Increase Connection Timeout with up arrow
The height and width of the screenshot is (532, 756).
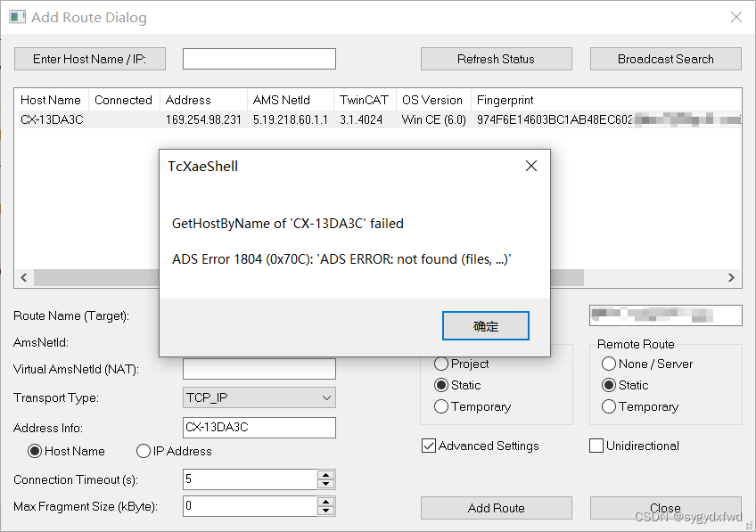coord(326,475)
